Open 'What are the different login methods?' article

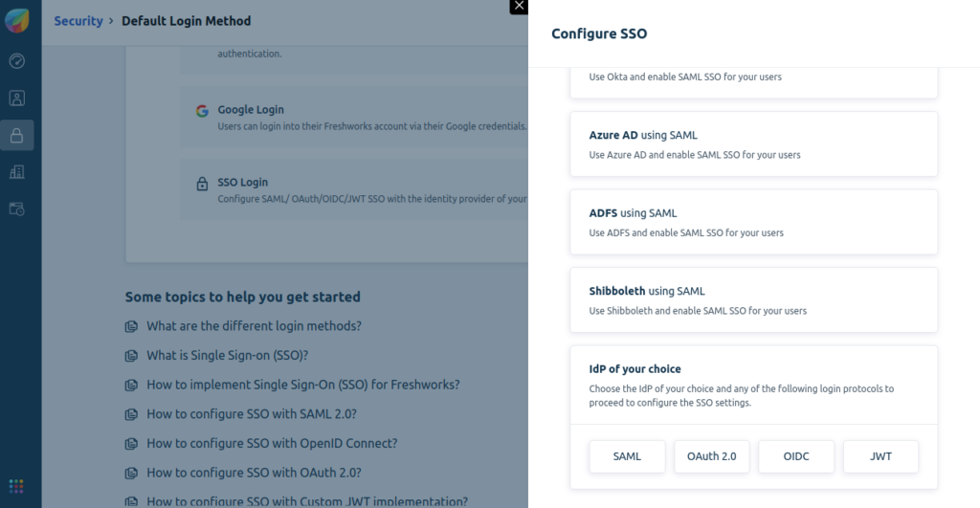coord(254,325)
